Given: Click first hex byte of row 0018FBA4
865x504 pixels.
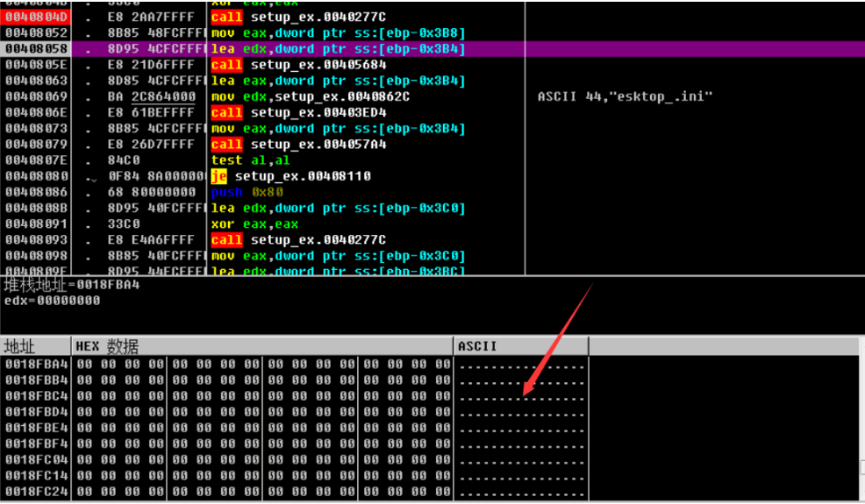Looking at the screenshot, I should coord(84,365).
